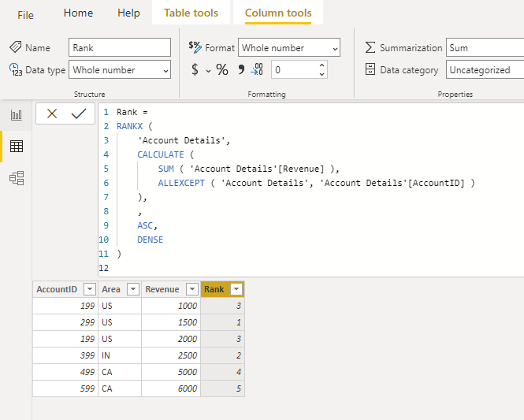Switch to the Help tab
The width and height of the screenshot is (524, 420).
coord(128,13)
